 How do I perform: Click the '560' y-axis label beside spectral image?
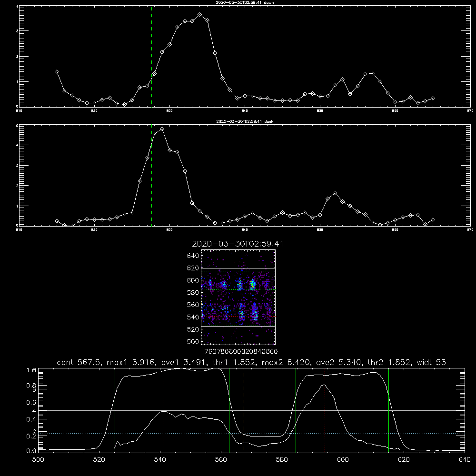(x=193, y=305)
